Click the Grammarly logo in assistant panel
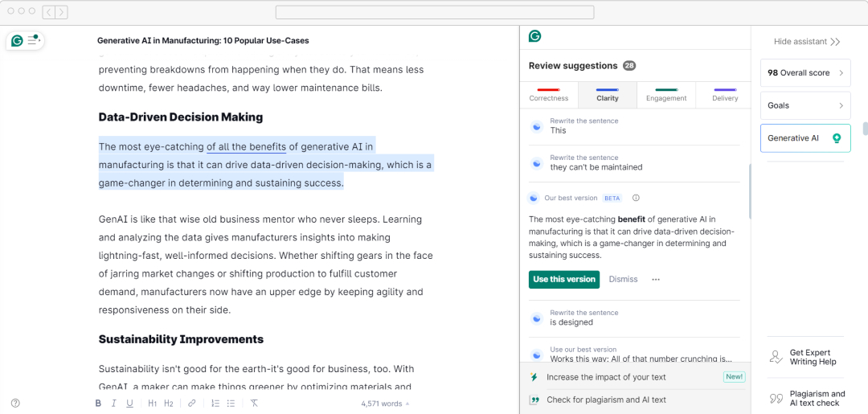 [x=534, y=36]
